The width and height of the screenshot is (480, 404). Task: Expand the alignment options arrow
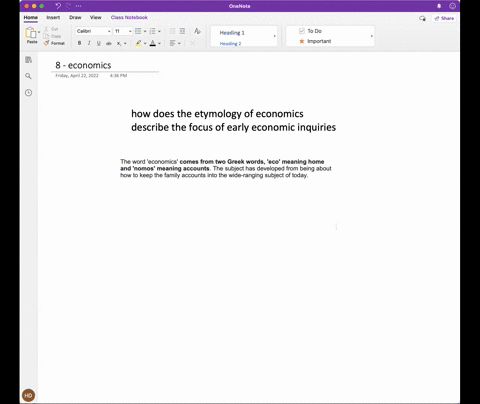click(179, 43)
